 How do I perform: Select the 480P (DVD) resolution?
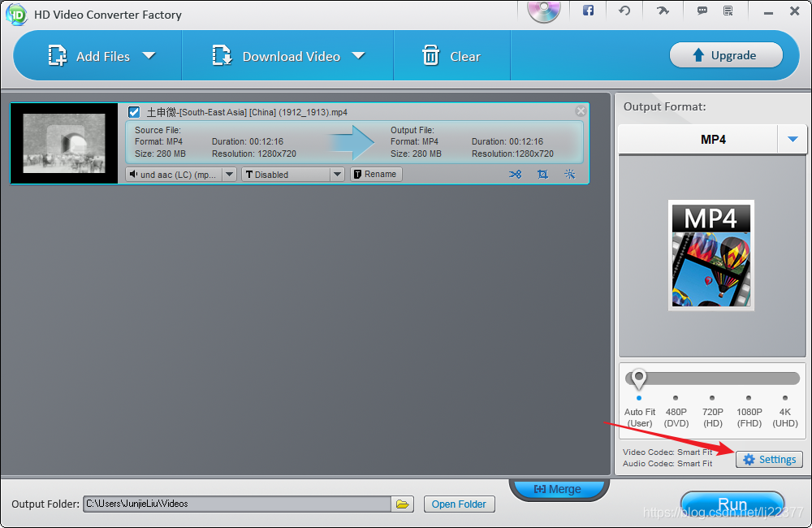[x=676, y=418]
